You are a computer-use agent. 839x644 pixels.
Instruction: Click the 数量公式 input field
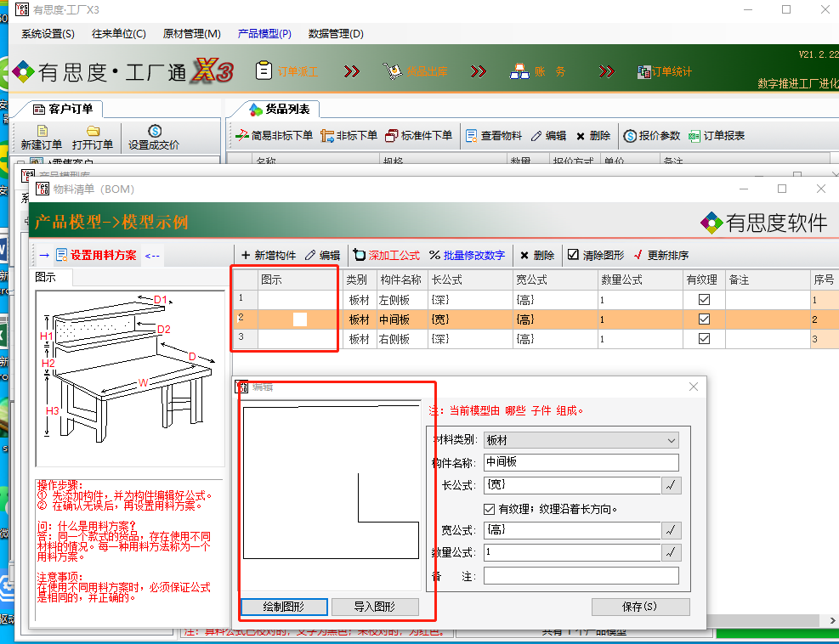(572, 552)
